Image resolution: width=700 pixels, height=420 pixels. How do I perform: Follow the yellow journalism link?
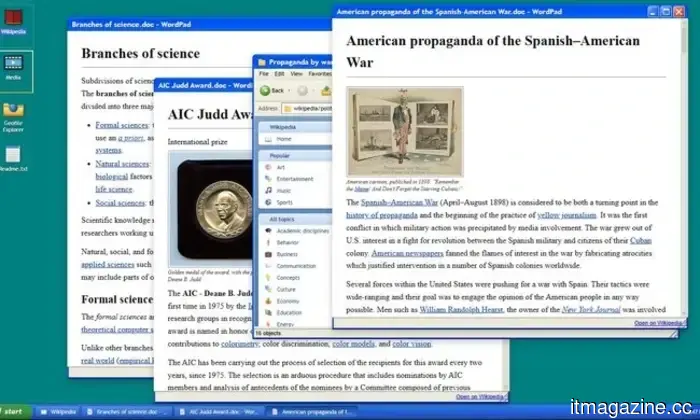click(567, 215)
